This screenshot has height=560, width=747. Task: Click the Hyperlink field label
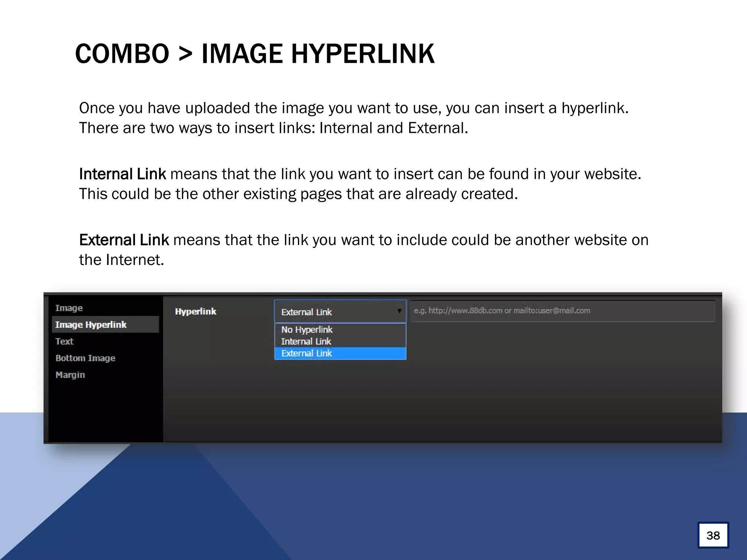(196, 311)
